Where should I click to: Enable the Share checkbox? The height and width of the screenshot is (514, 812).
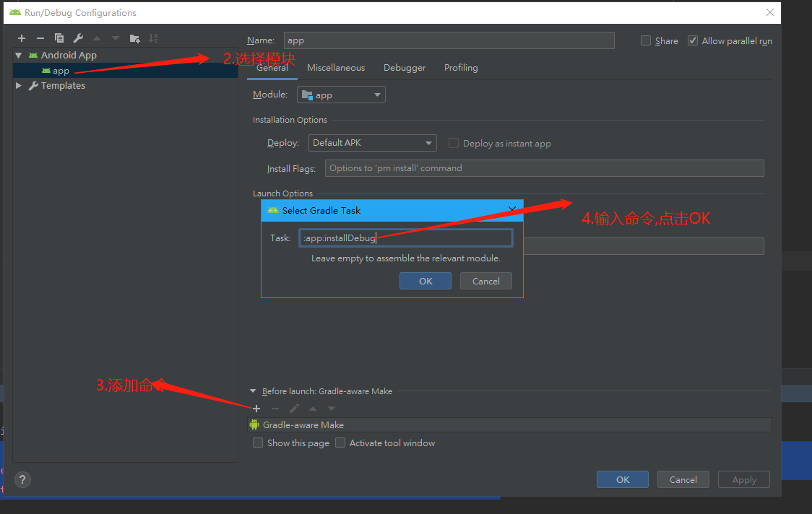[645, 40]
